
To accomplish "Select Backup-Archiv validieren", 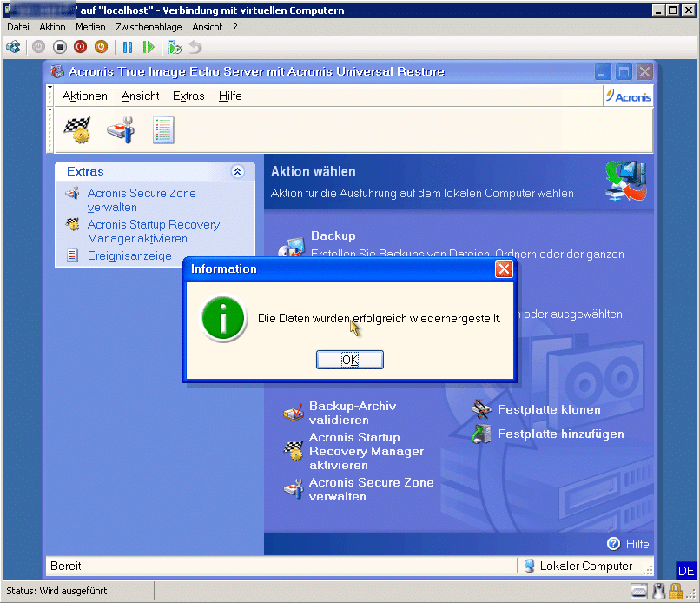I will (x=353, y=413).
